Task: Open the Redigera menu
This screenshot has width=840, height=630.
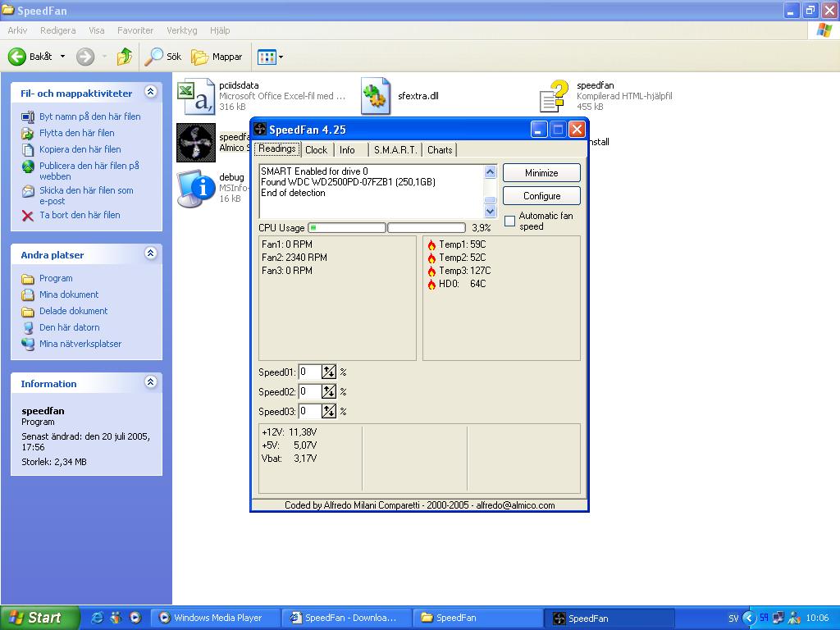Action: (x=58, y=30)
